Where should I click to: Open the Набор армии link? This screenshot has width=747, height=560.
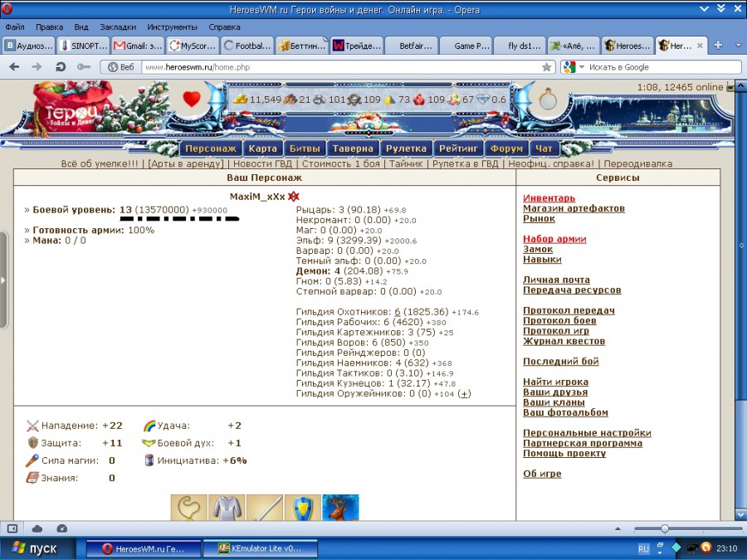tap(554, 239)
